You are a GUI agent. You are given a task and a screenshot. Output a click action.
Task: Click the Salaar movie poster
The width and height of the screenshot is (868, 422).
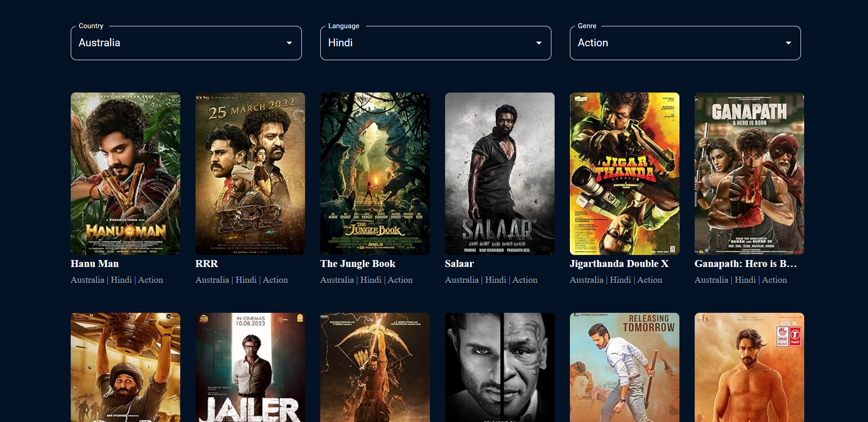(x=500, y=174)
